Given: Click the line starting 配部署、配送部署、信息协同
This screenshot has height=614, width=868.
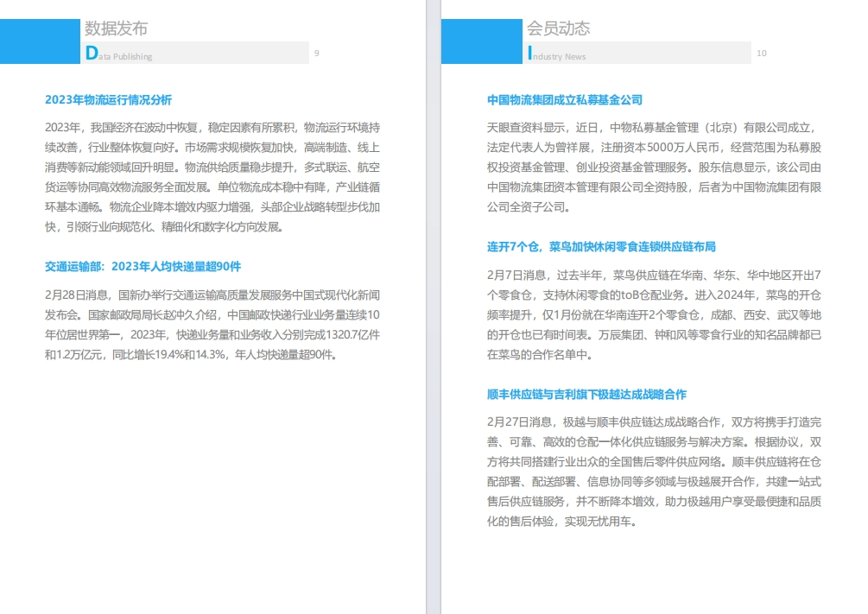Looking at the screenshot, I should click(x=655, y=482).
